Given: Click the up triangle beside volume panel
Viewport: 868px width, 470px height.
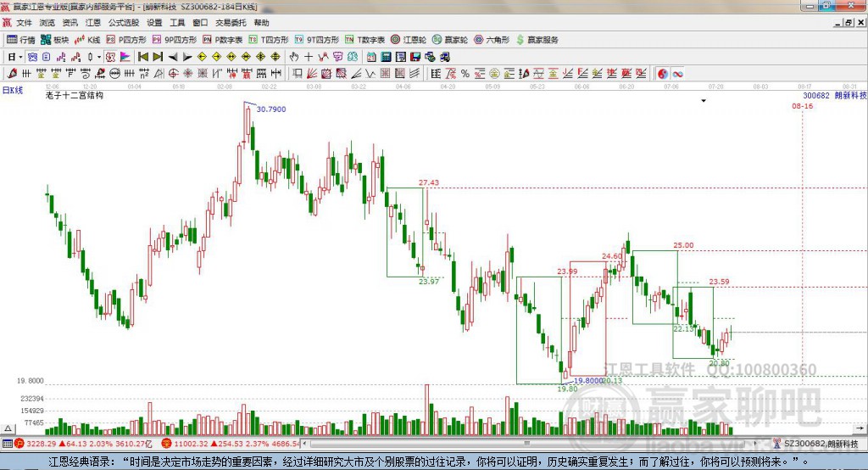Looking at the screenshot, I should click(8, 428).
